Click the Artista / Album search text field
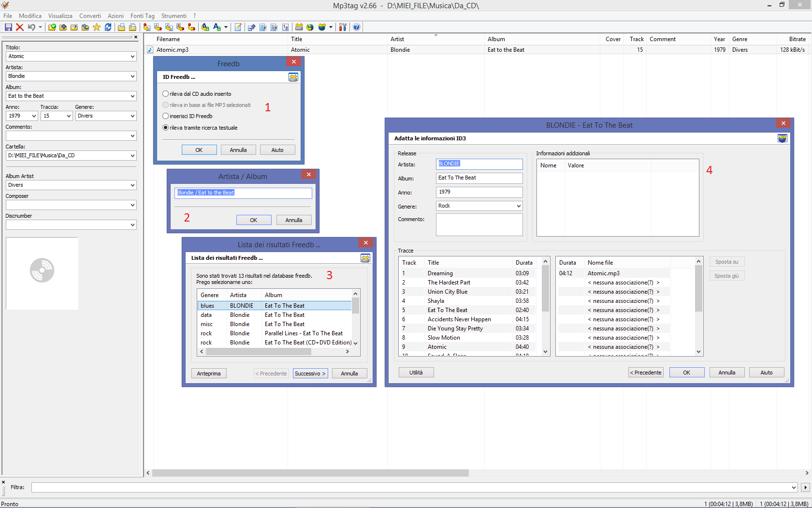 tap(243, 193)
